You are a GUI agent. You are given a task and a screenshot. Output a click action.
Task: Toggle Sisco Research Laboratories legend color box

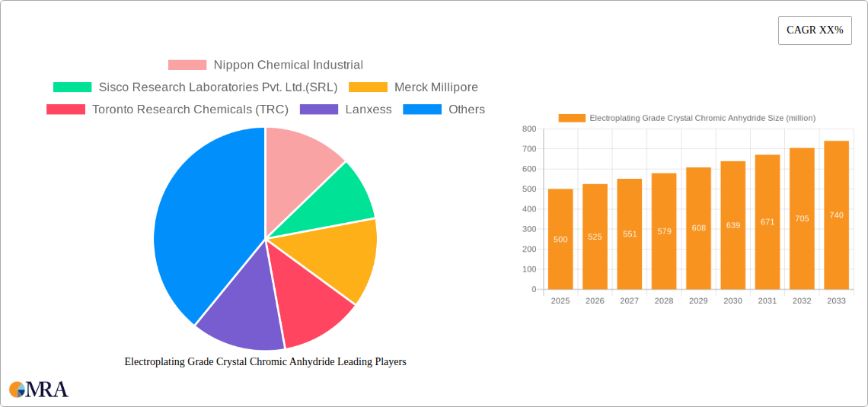pos(72,87)
